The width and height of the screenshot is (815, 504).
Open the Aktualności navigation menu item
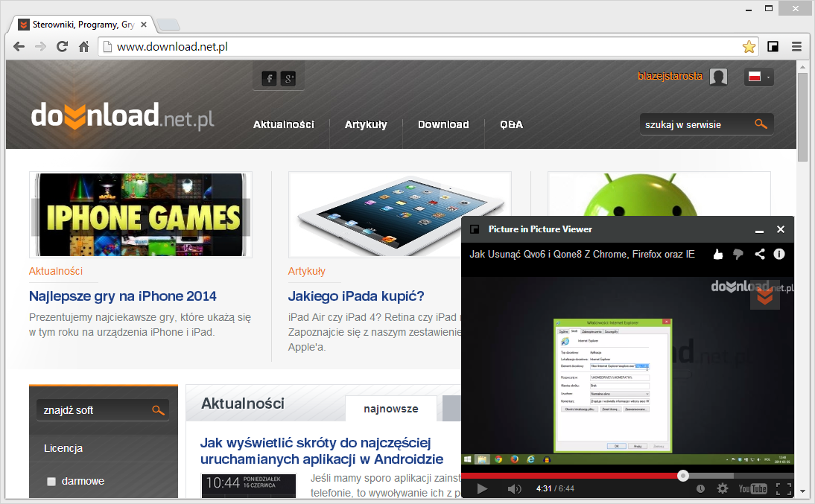[284, 125]
